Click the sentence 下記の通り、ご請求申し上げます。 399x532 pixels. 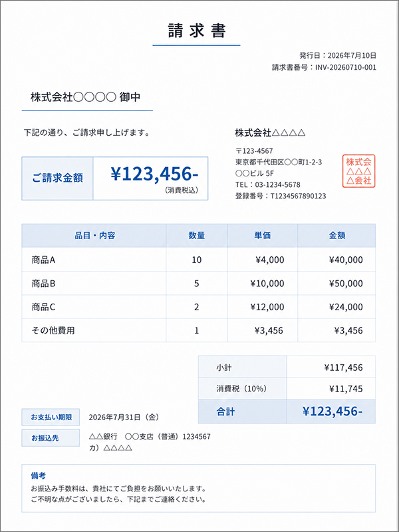(x=87, y=133)
